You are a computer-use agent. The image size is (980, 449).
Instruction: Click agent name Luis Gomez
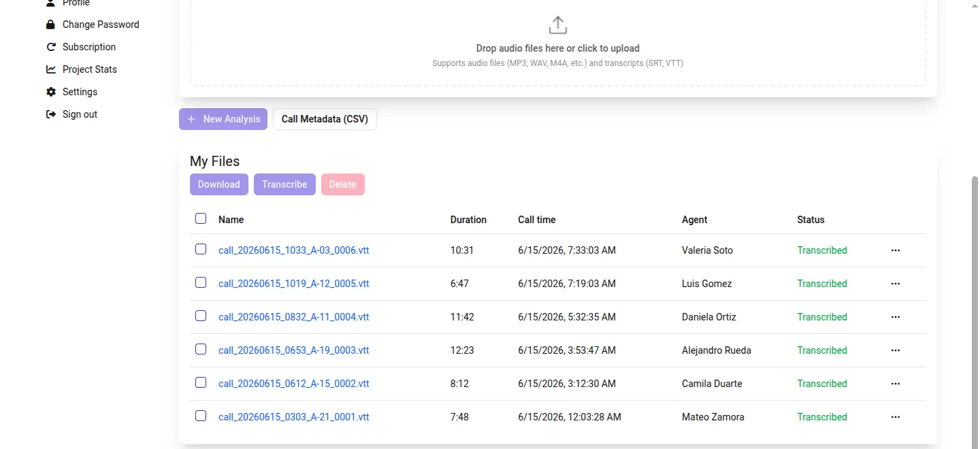click(707, 284)
